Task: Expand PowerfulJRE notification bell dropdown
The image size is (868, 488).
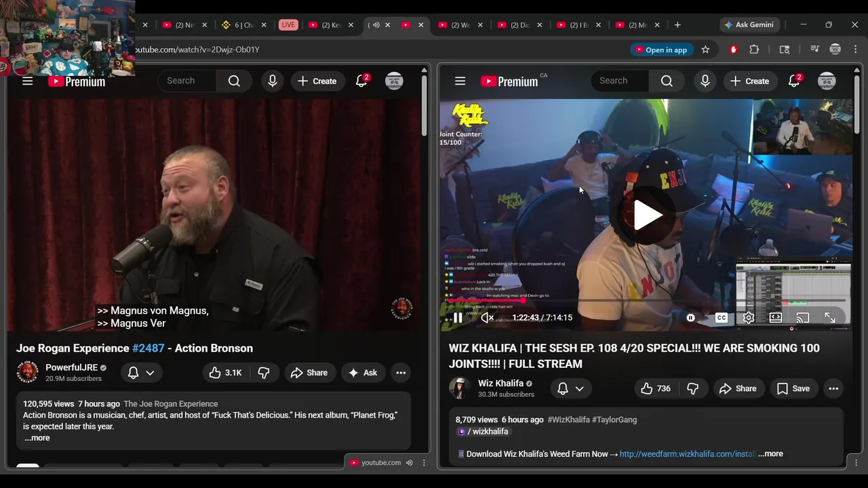Action: click(x=142, y=373)
